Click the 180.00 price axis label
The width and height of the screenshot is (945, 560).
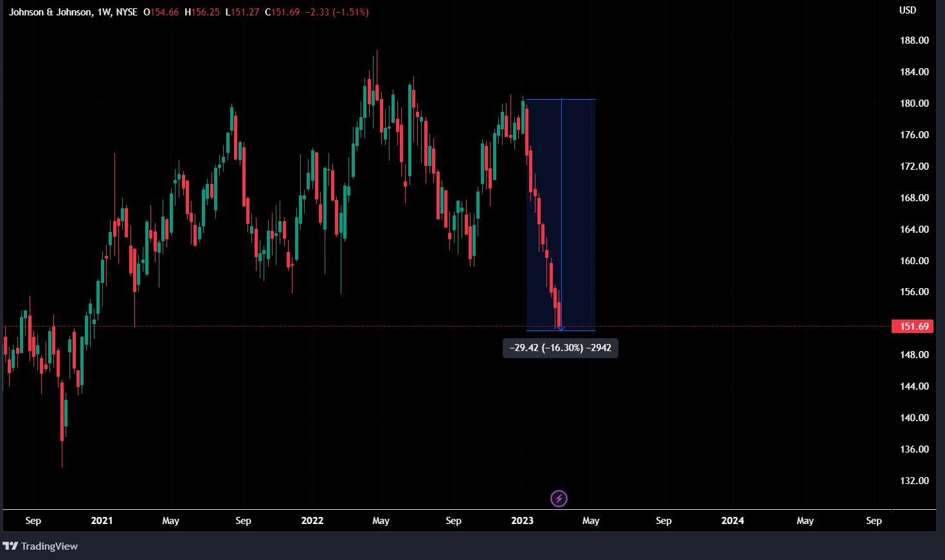click(914, 104)
